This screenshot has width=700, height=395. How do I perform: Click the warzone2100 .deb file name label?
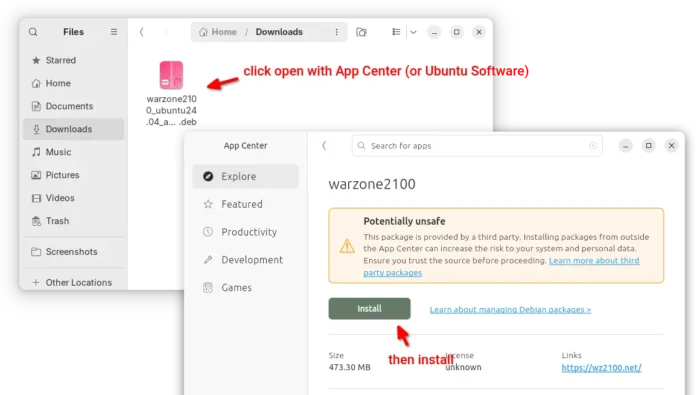(x=171, y=110)
